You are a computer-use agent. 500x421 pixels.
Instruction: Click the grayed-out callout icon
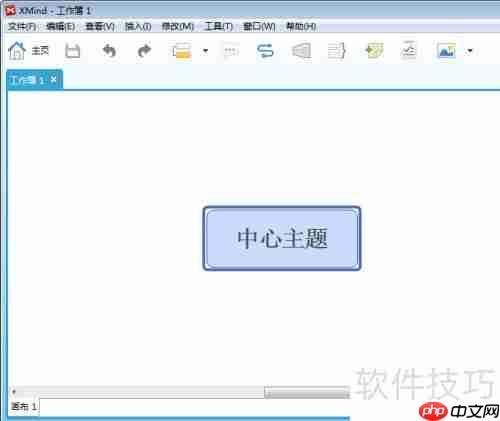(x=231, y=52)
